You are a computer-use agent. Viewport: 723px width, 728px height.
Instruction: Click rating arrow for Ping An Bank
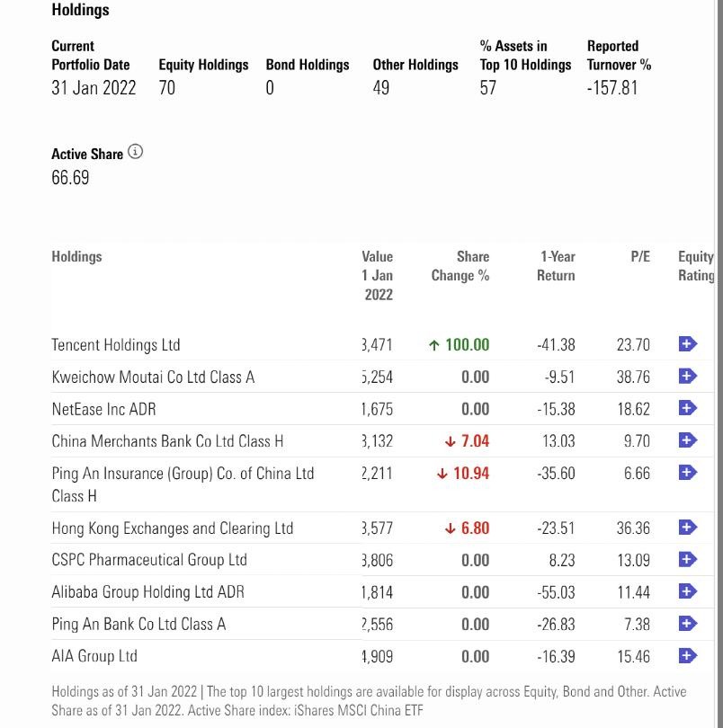point(688,624)
